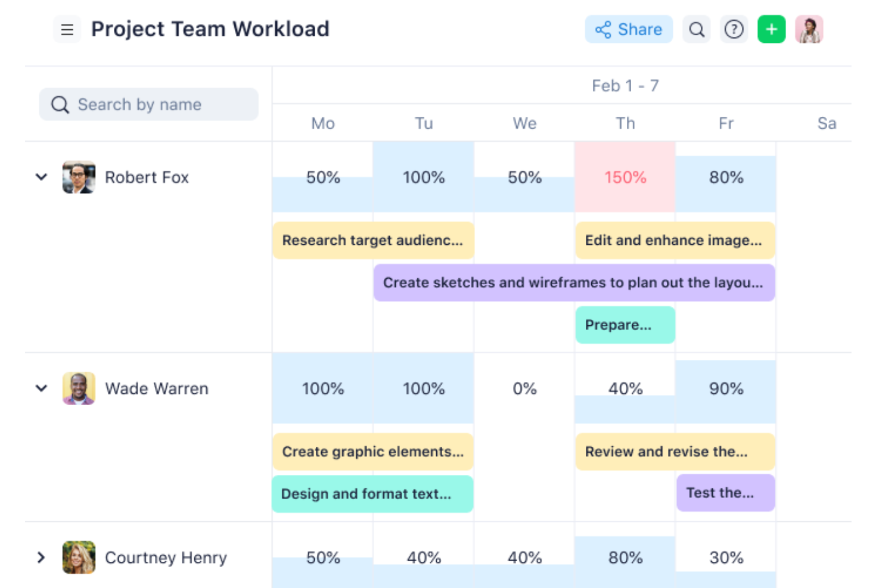Expand Courtney Henry's task rows
882x588 pixels.
click(x=41, y=557)
